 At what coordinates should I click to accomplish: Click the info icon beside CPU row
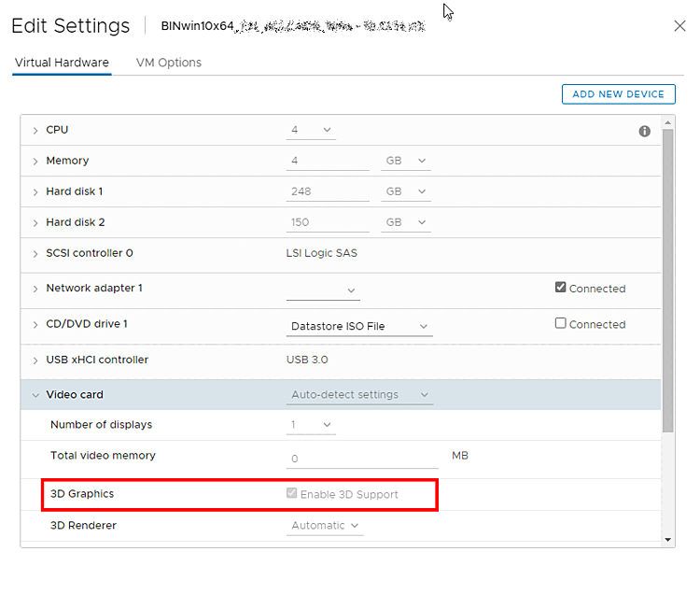coord(644,132)
